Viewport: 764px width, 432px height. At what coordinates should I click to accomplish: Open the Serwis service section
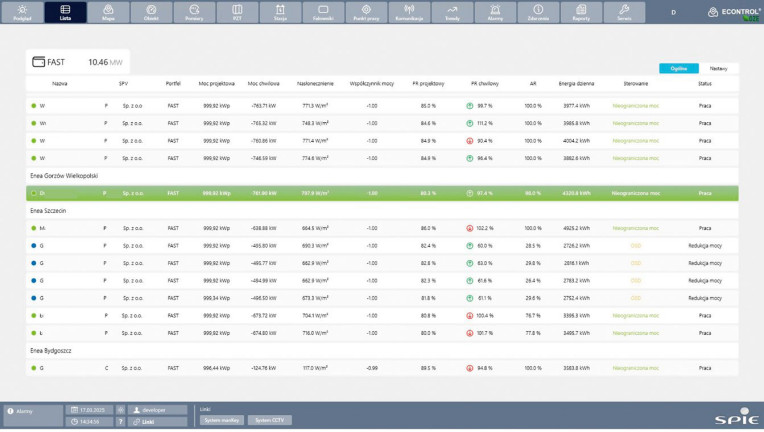[x=625, y=12]
